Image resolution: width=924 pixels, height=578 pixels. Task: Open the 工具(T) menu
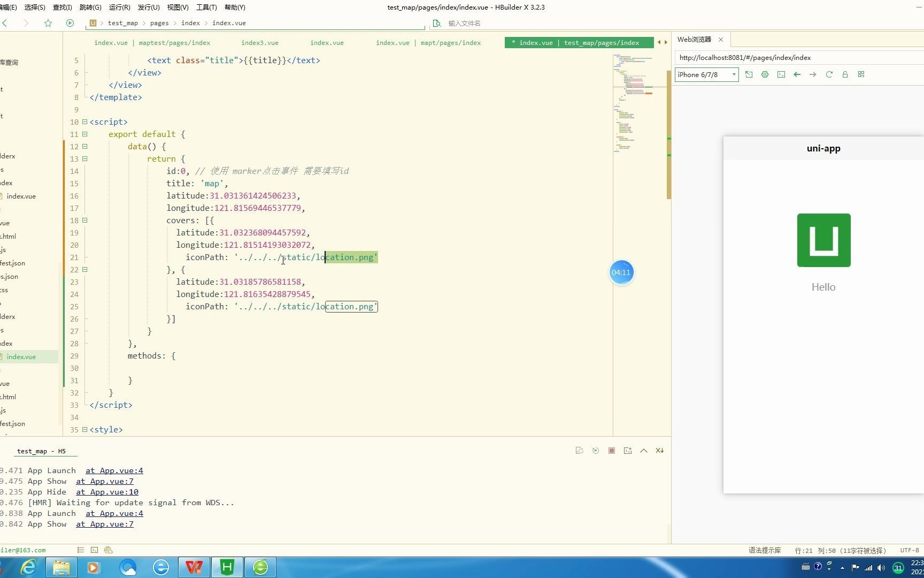pyautogui.click(x=206, y=7)
